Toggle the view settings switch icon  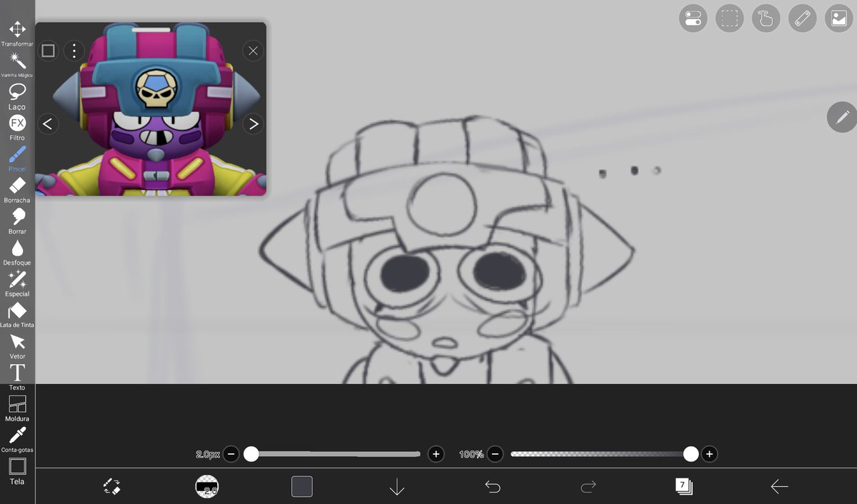(693, 19)
